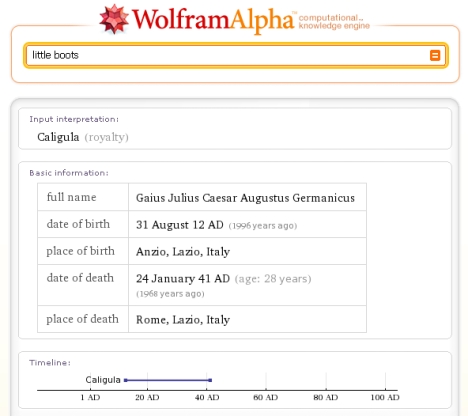Select 'Anzio, Lazio, Italy' value
Screen dimensions: 468x416
[183, 252]
